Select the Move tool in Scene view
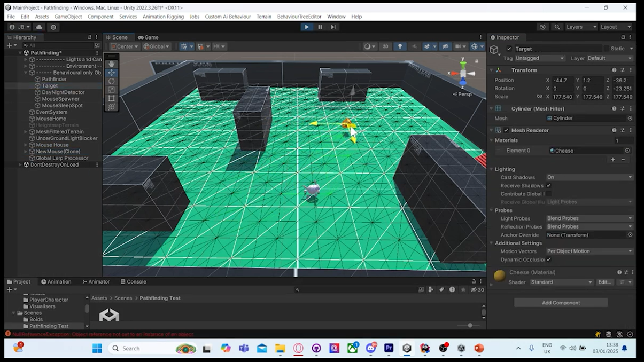The height and width of the screenshot is (362, 644). point(112,73)
